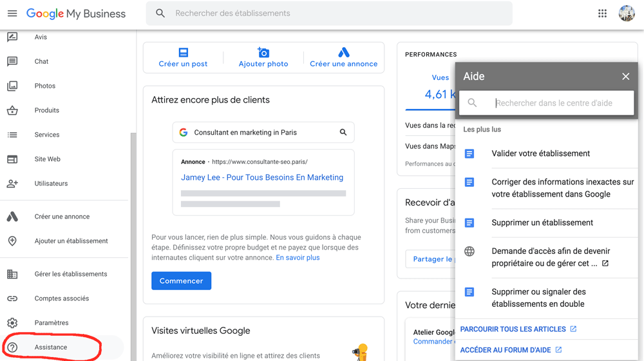Screen dimensions: 644x361
Task: Open the hamburger main menu
Action: click(12, 14)
